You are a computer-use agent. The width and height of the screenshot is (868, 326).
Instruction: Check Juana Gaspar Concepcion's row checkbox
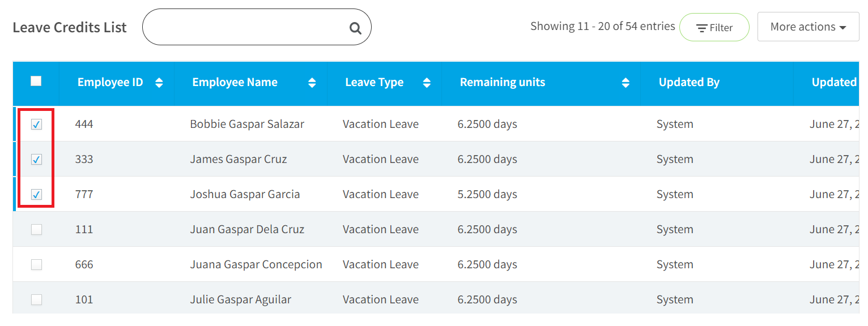[36, 264]
